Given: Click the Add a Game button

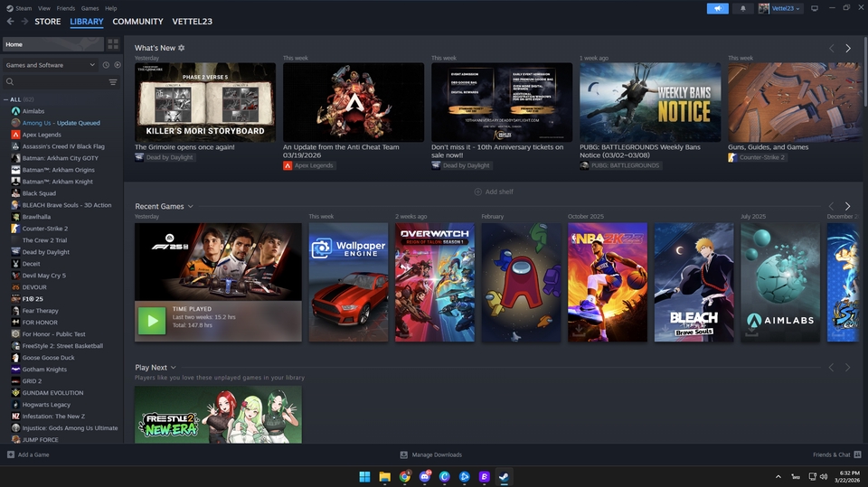Looking at the screenshot, I should click(28, 454).
